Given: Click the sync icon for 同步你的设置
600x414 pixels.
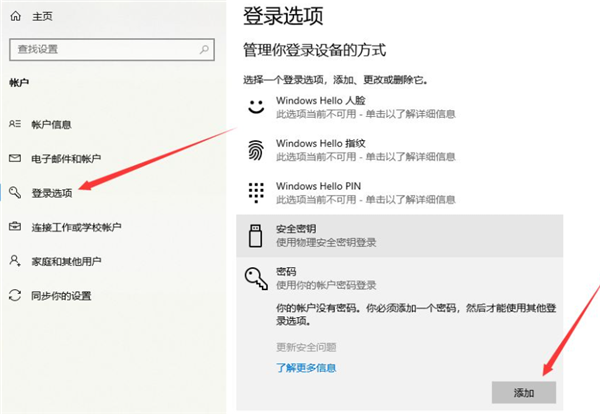Looking at the screenshot, I should [x=14, y=295].
